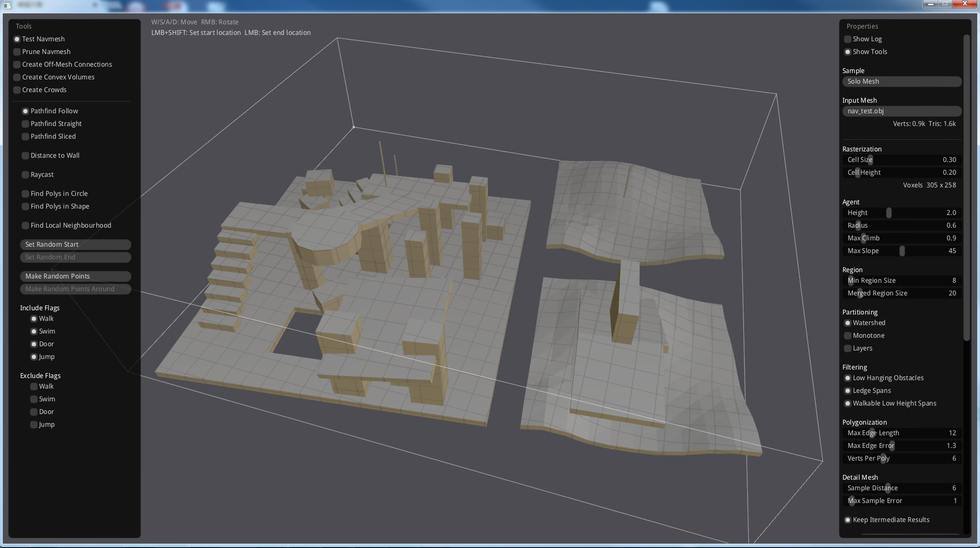Click the Set Random Start button
The image size is (980, 548).
coord(75,245)
